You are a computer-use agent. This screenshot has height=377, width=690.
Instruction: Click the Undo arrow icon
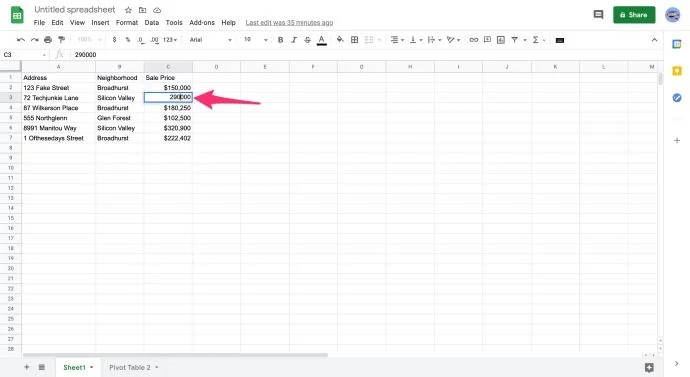21,40
